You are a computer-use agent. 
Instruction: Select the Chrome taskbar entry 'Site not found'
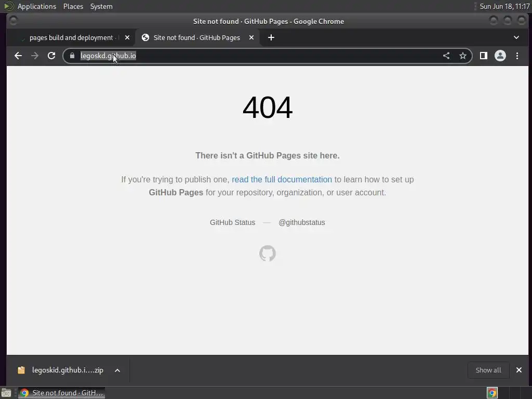61,393
